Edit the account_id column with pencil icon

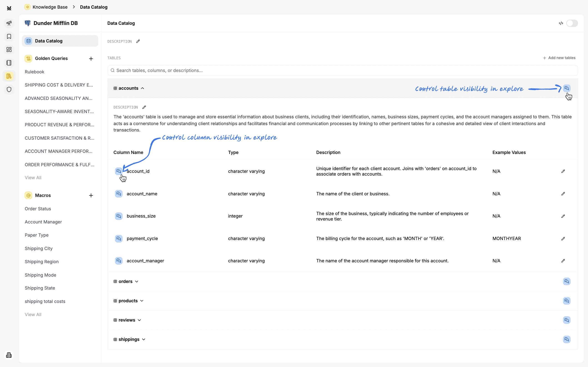(563, 171)
